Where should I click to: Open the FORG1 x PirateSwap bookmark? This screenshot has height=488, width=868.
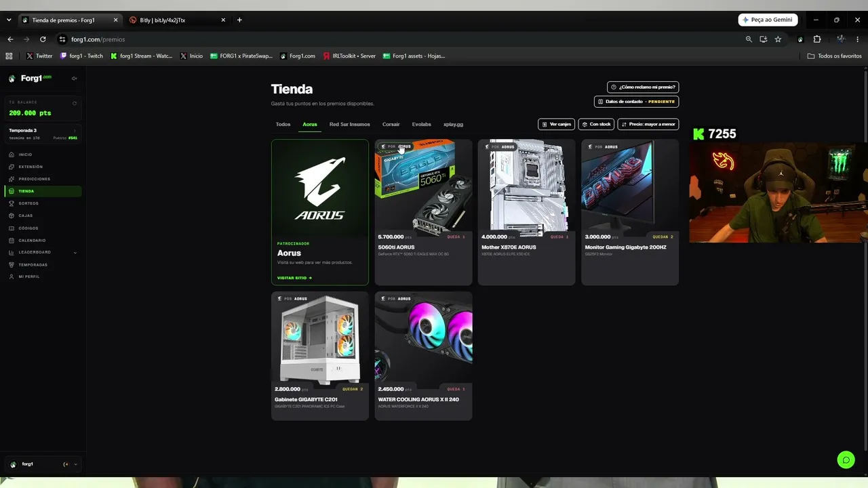[241, 56]
